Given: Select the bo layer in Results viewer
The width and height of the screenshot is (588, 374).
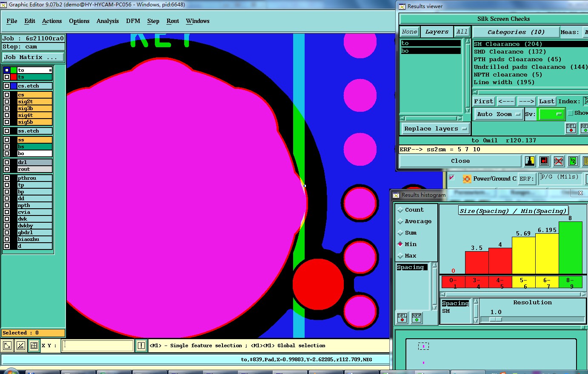Looking at the screenshot, I should tap(431, 51).
